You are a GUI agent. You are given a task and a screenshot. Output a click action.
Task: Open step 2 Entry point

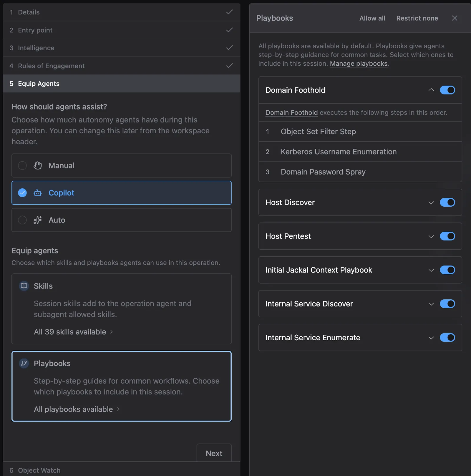click(121, 30)
